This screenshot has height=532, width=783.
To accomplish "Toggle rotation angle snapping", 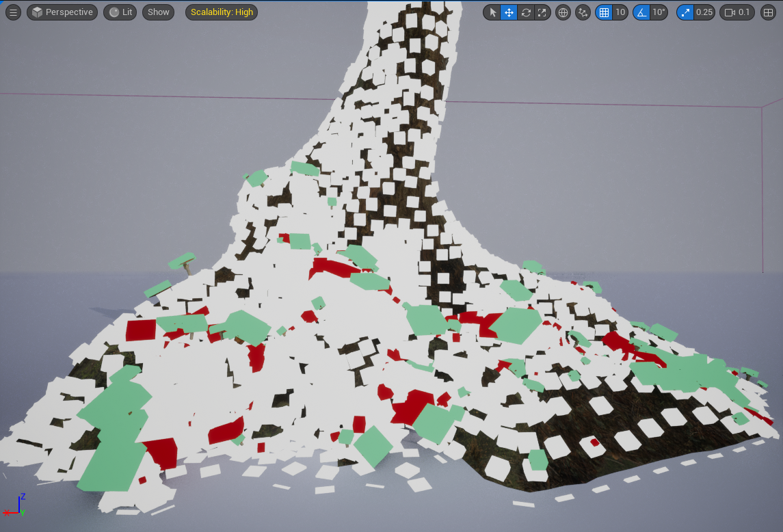I will click(x=641, y=12).
